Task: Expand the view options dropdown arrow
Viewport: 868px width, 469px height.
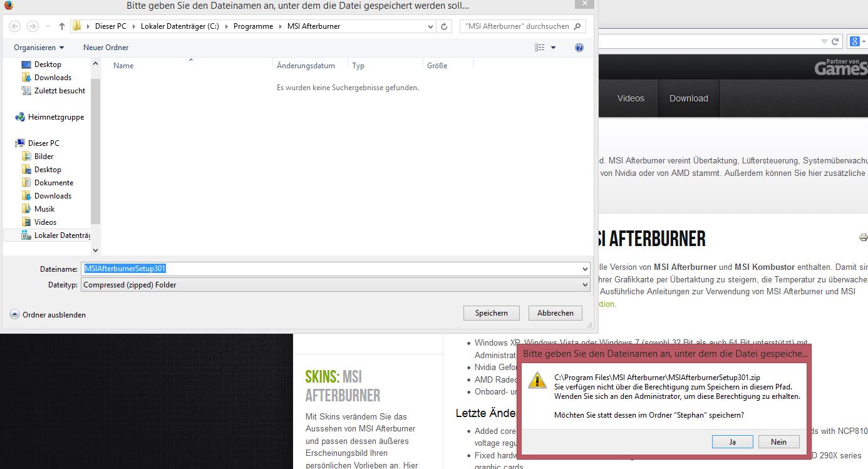Action: coord(553,48)
